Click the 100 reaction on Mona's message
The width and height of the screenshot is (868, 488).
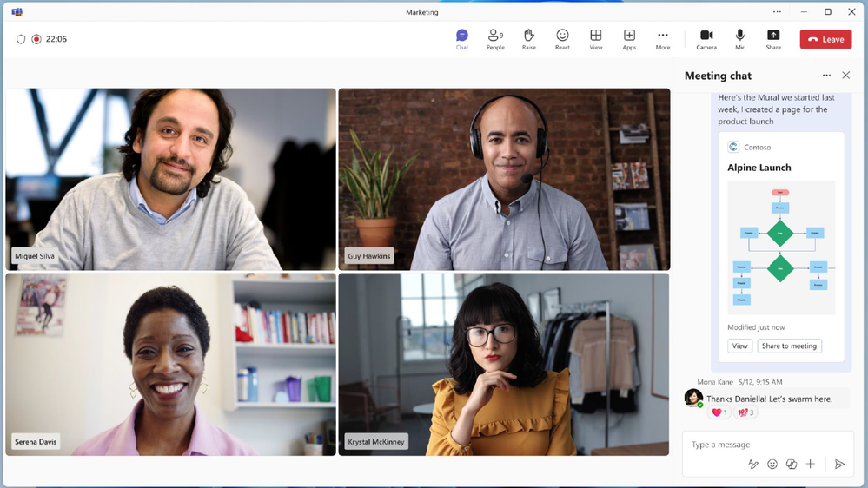(x=745, y=412)
